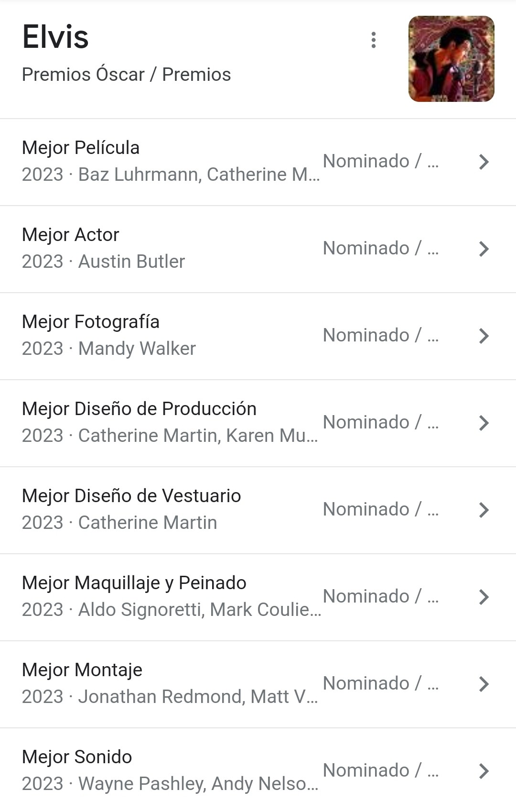
Task: Tap the Elvis movie poster thumbnail
Action: coord(451,59)
